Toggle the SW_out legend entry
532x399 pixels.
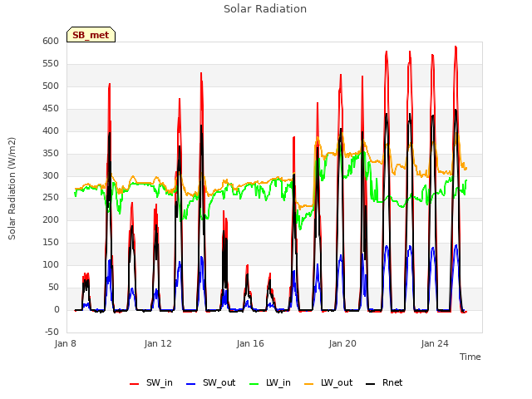[x=210, y=383]
